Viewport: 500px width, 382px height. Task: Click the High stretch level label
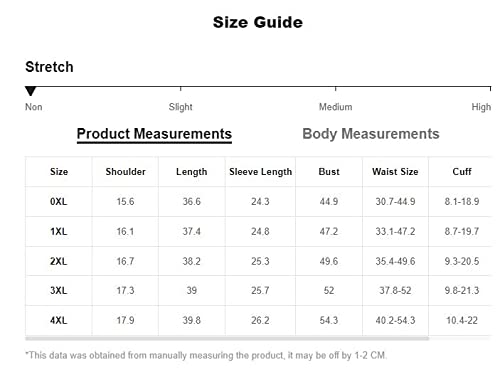pyautogui.click(x=481, y=107)
